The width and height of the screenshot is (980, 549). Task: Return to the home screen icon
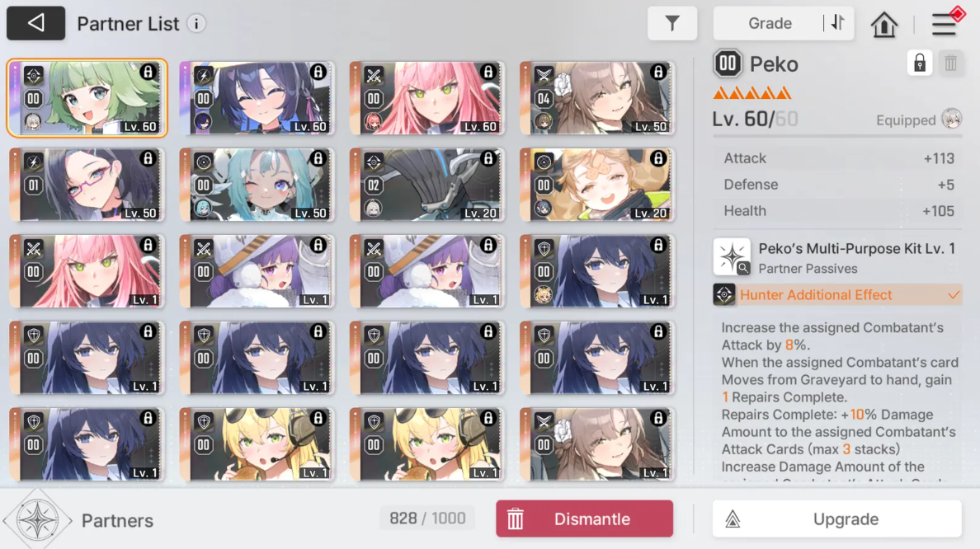[x=883, y=25]
